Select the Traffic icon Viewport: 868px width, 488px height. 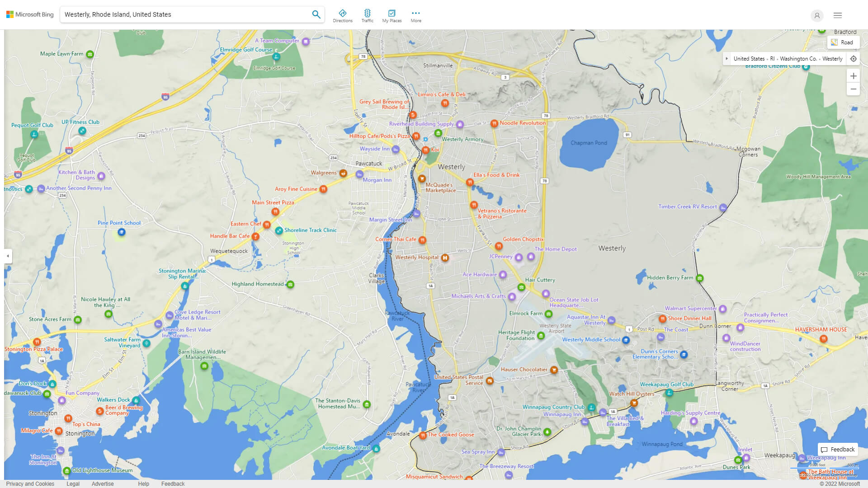coord(368,14)
